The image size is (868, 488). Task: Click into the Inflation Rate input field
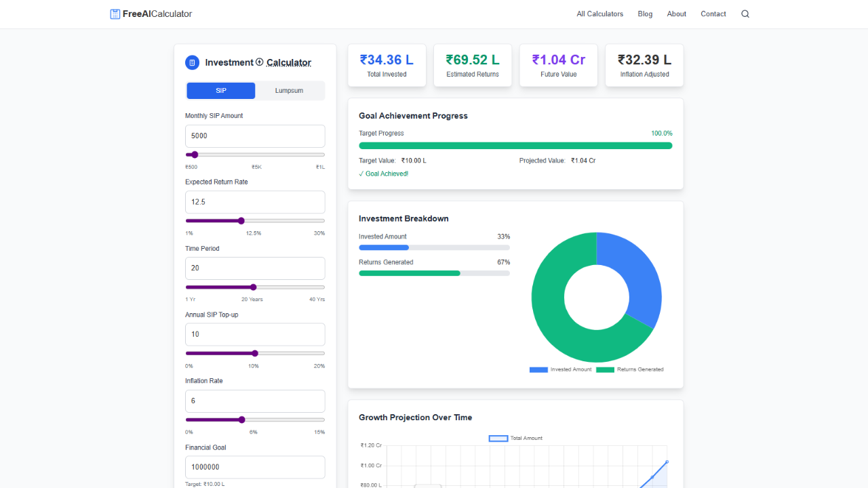click(x=255, y=401)
